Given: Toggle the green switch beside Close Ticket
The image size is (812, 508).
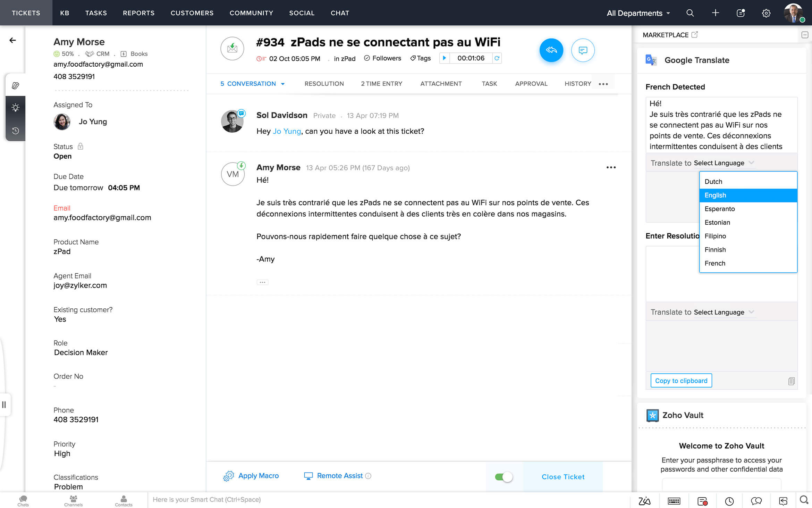Looking at the screenshot, I should click(x=504, y=477).
